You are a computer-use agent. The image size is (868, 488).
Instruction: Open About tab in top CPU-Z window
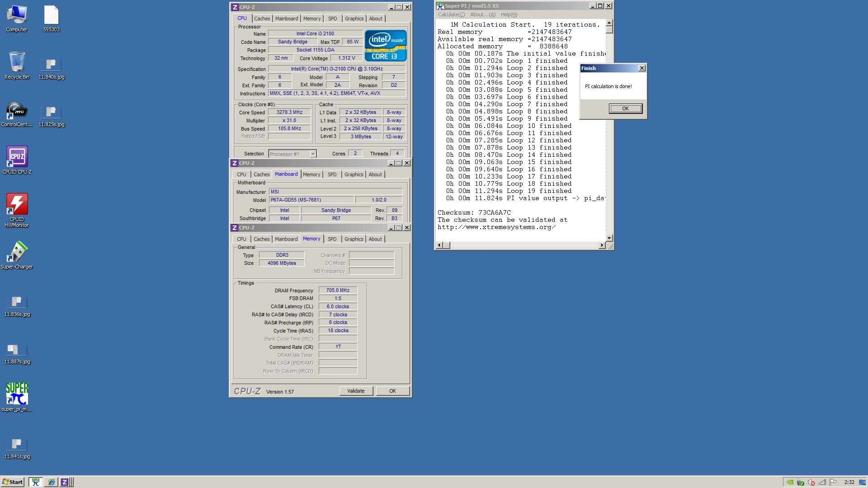click(376, 19)
